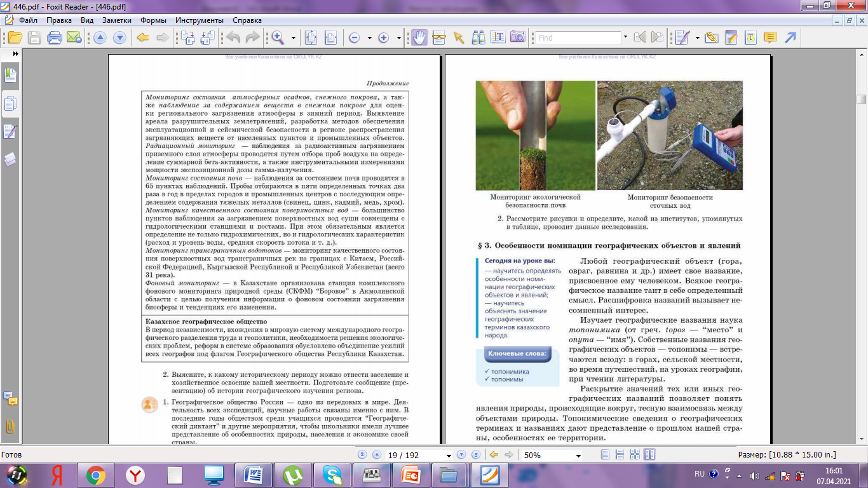Select the blue Arrow drawing tool
This screenshot has width=868, height=488.
[790, 37]
